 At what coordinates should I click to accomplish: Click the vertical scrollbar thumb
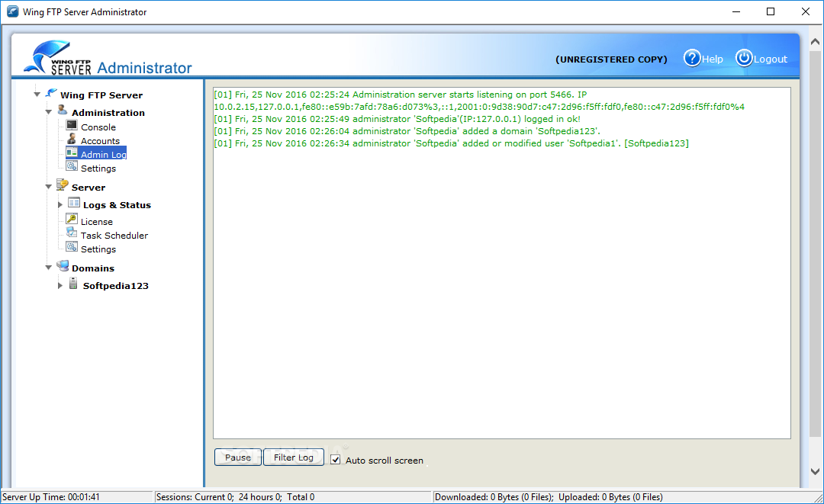[x=815, y=242]
